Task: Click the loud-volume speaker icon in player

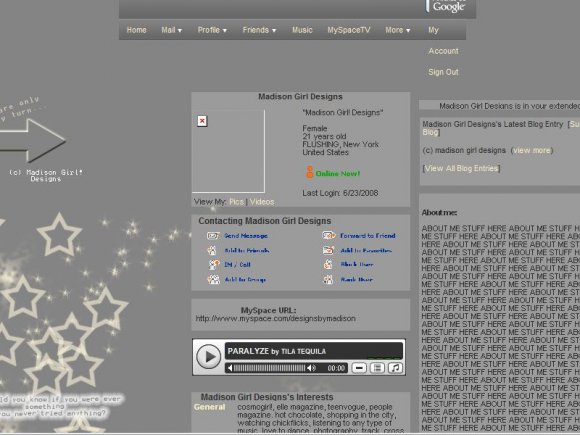Action: pyautogui.click(x=311, y=368)
